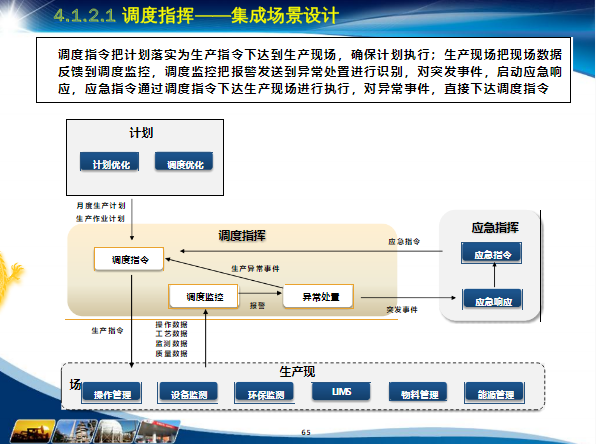Screen dimensions: 596x444
Task: Click the 环保监测 box
Action: [265, 393]
